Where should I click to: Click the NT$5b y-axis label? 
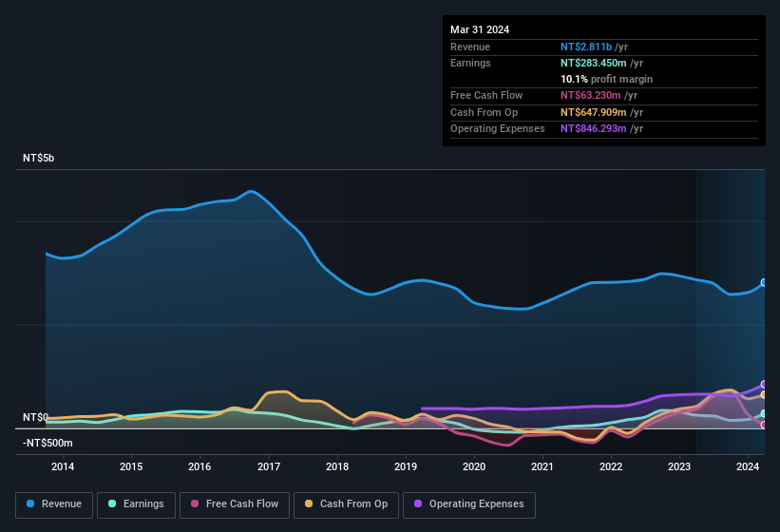point(38,158)
